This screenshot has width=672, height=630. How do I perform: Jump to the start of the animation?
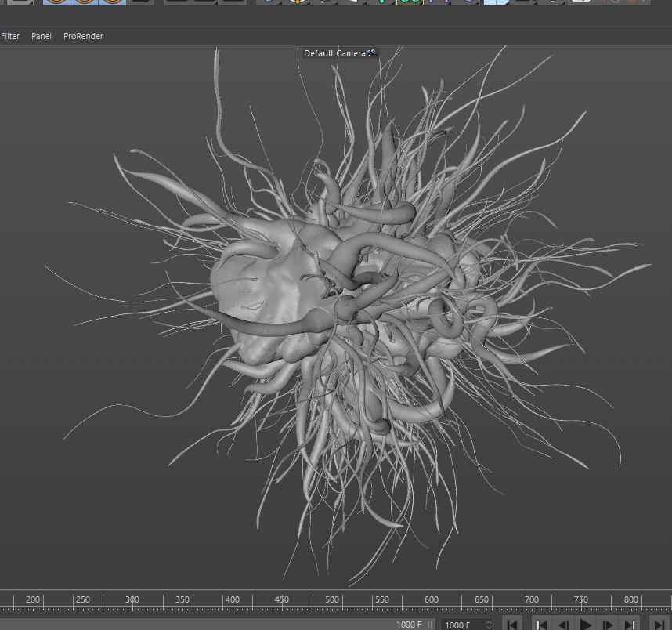coord(512,625)
